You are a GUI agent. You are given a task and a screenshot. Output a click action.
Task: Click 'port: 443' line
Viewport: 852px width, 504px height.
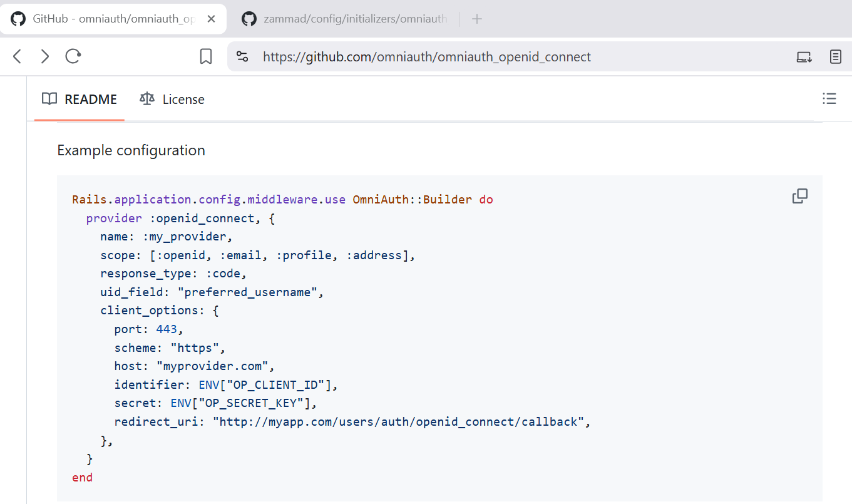[149, 329]
